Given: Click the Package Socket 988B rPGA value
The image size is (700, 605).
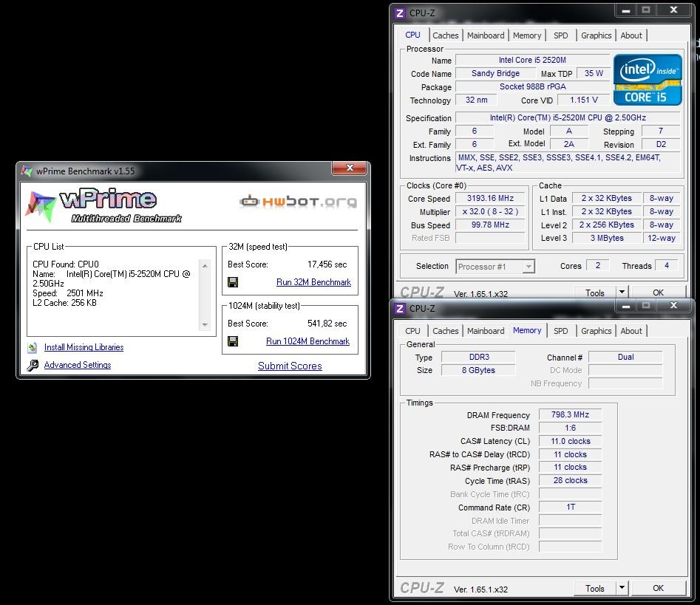Looking at the screenshot, I should (532, 86).
